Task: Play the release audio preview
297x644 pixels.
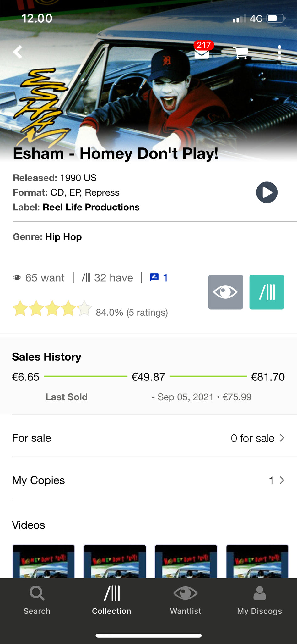Action: point(267,192)
